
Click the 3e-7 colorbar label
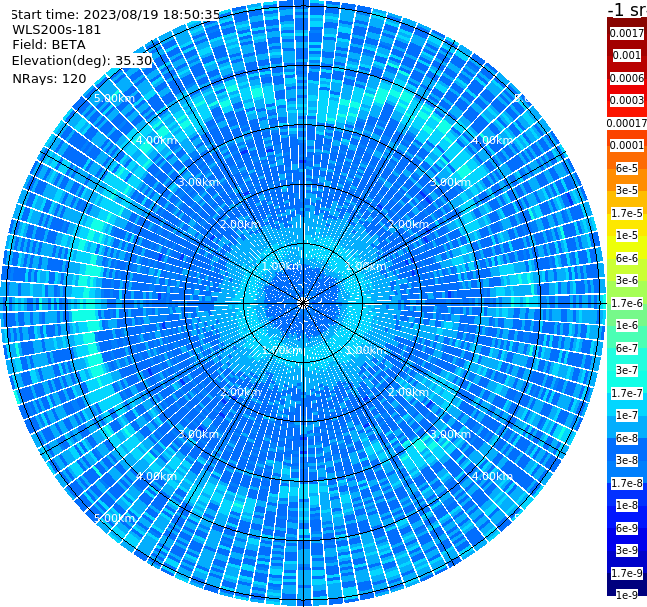tap(627, 370)
